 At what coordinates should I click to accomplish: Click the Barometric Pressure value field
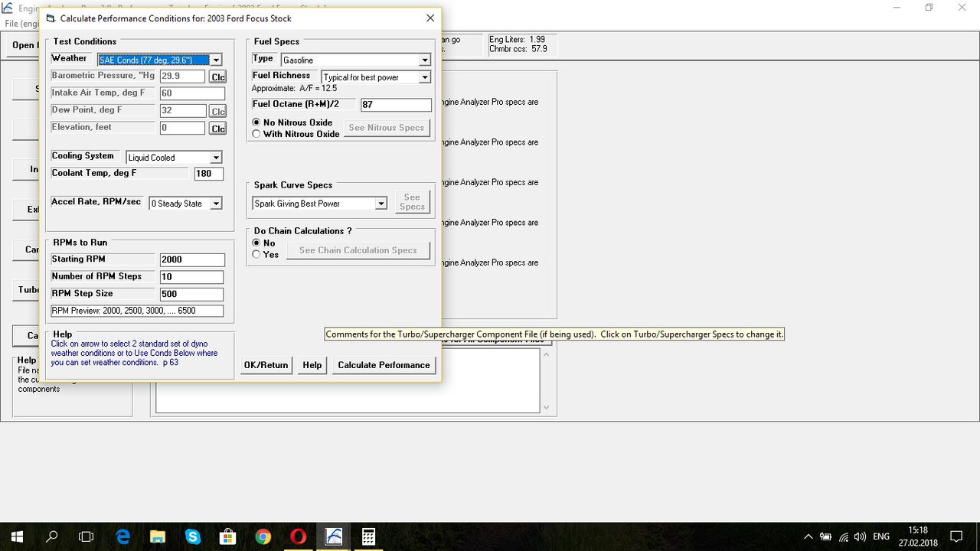[x=182, y=77]
